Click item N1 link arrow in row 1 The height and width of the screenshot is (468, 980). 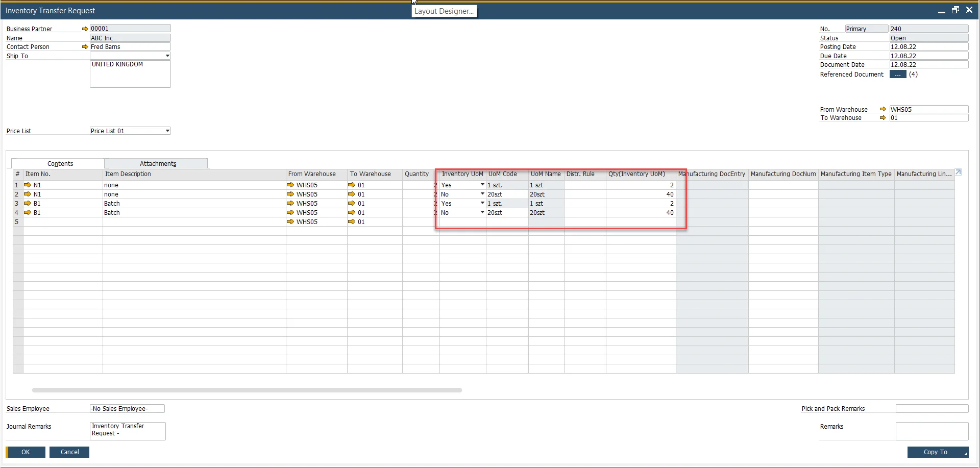click(x=28, y=185)
